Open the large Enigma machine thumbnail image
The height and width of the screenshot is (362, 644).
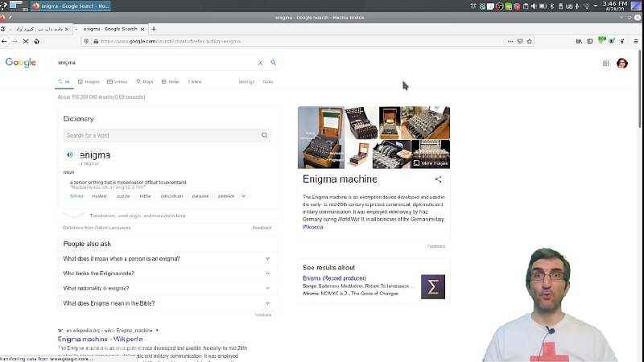coord(320,138)
